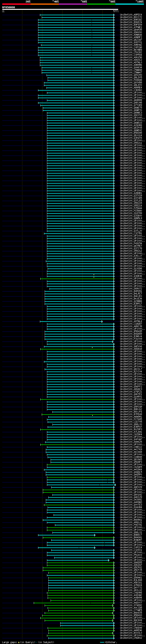Click the red 20% identity legend segment

coord(16,4)
